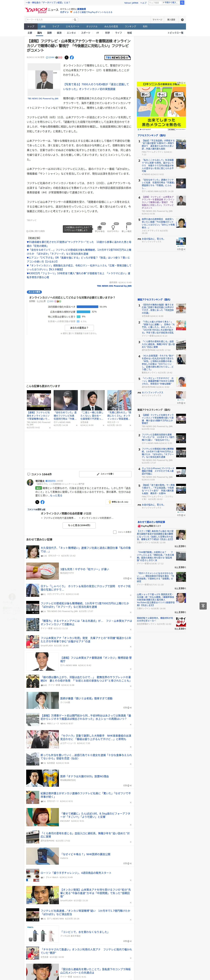Select the トップ navigation tab
Viewport: 210px width, 980px height.
[31, 27]
